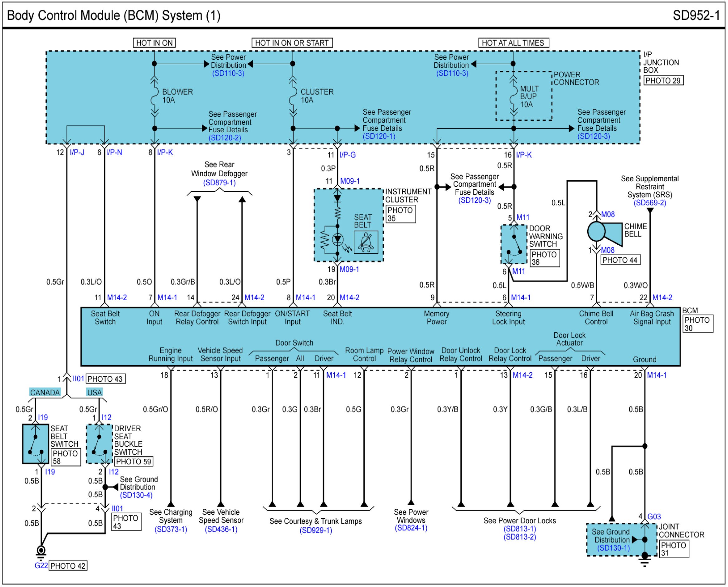Open the SD824-1 power windows link
This screenshot has height=587, width=728.
(411, 528)
